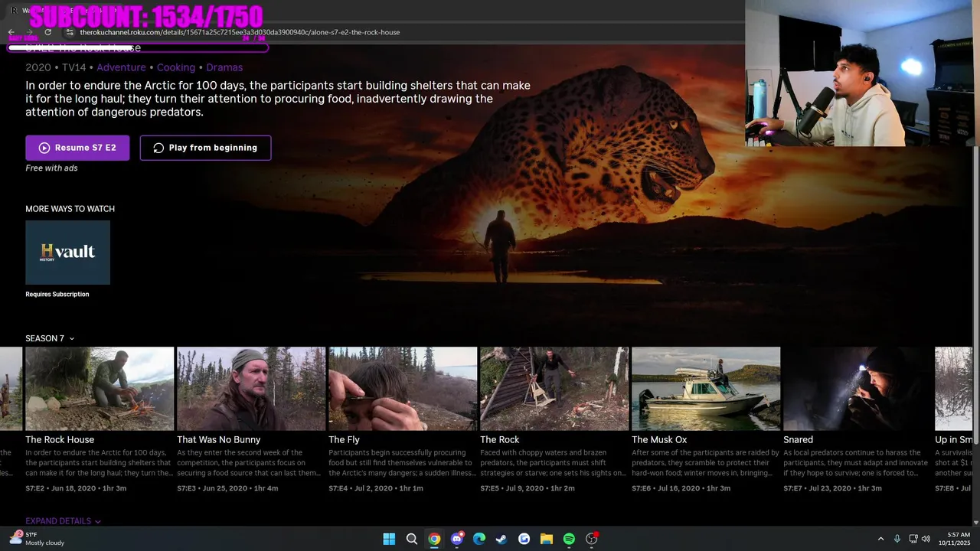Open Windows taskbar search

tap(411, 539)
